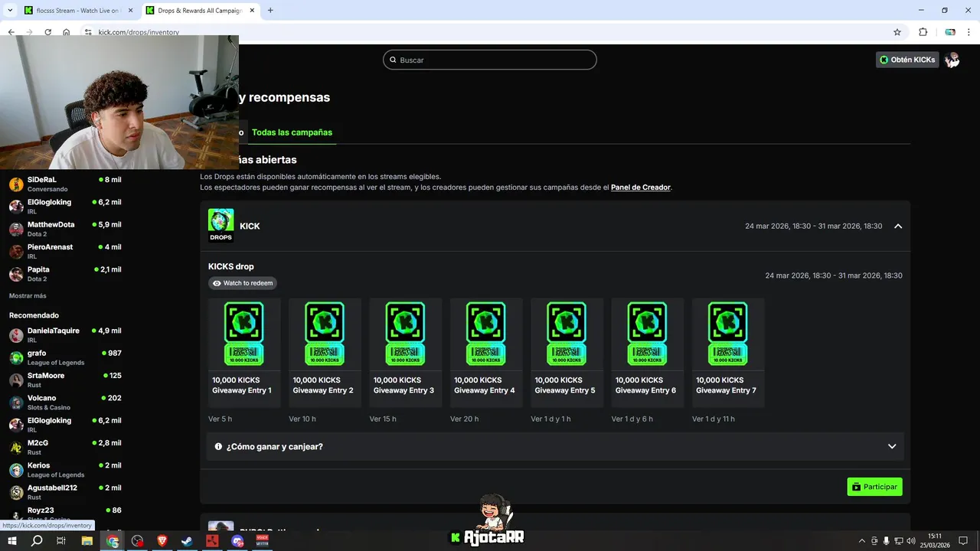Click the 'Ver 1 d y 11 h' text
Viewport: 980px width, 551px height.
(713, 419)
